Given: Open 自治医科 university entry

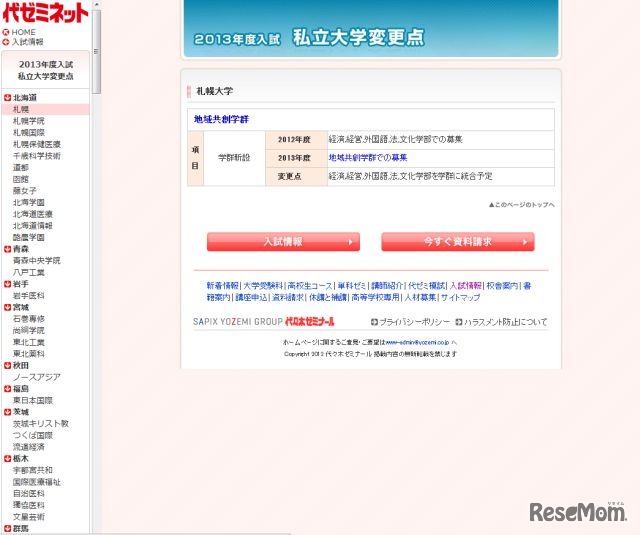Looking at the screenshot, I should [x=29, y=493].
